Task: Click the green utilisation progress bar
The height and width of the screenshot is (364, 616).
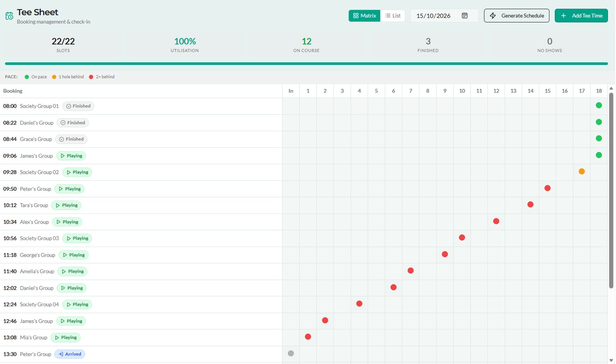Action: pos(306,64)
